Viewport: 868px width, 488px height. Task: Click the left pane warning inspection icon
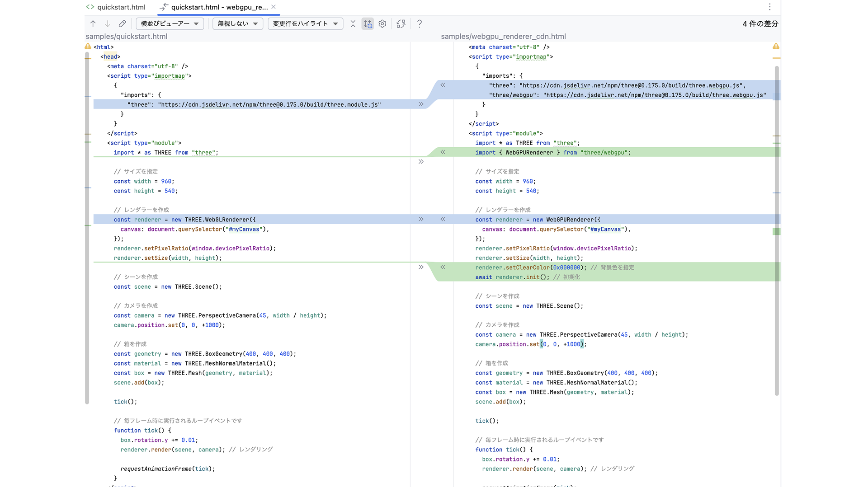[88, 47]
